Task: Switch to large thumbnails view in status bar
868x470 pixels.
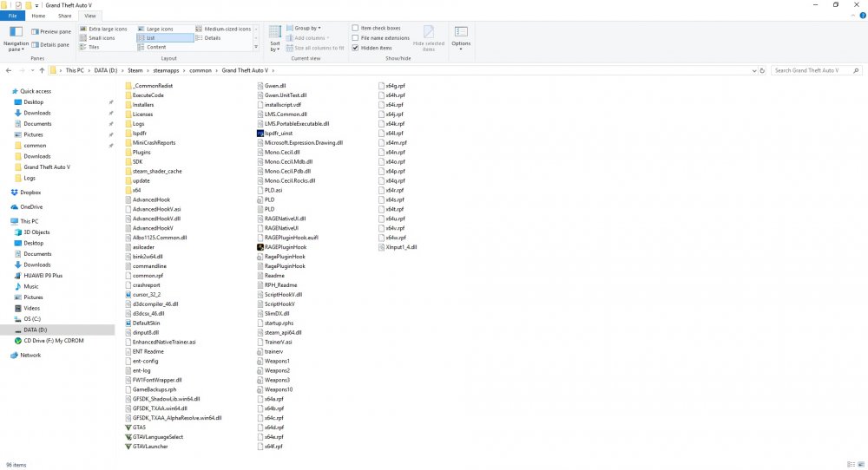Action: click(x=860, y=465)
